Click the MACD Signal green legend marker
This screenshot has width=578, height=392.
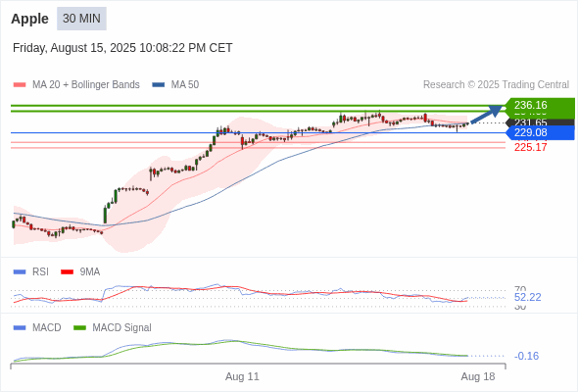[x=79, y=328]
